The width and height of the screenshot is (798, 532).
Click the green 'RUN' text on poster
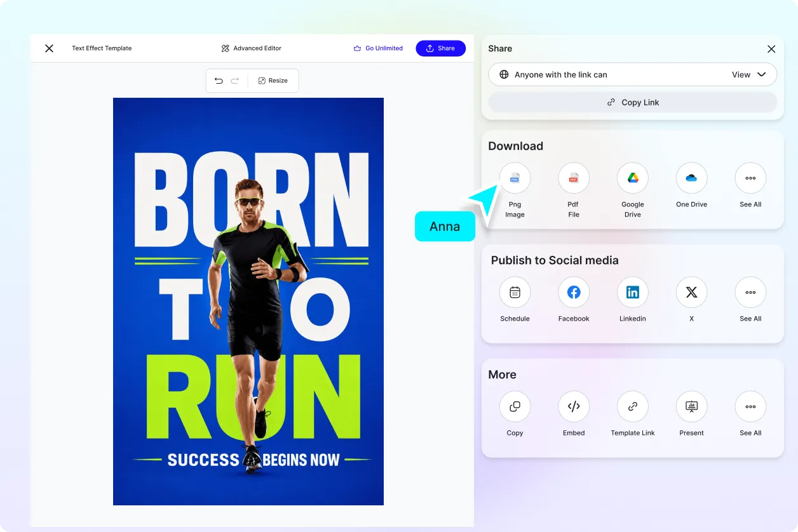[x=253, y=396]
